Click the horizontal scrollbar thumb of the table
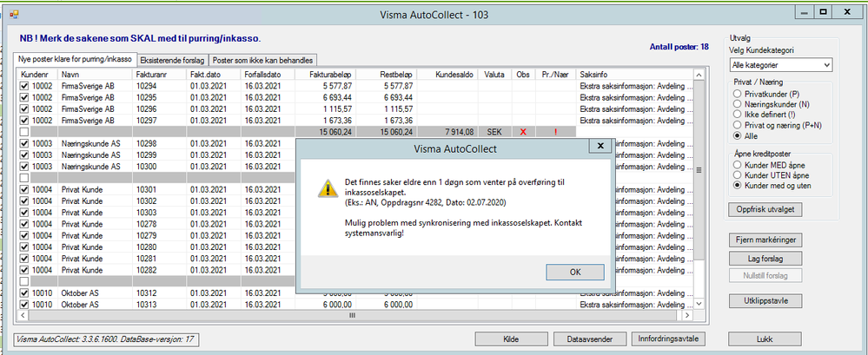Viewport: 868px width, 355px height. click(352, 315)
